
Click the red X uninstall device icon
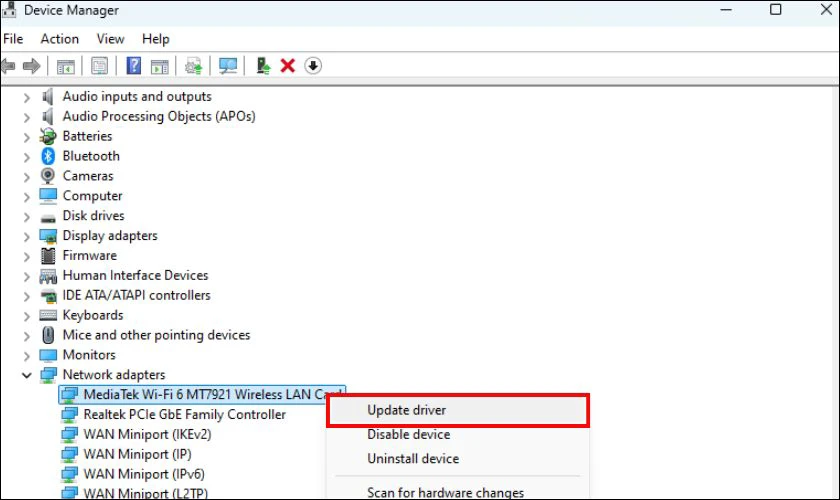288,66
